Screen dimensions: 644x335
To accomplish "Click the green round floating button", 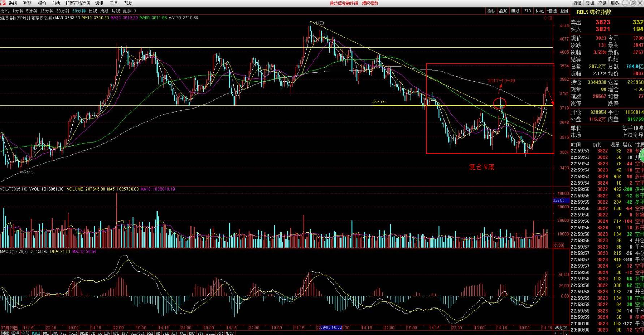I will point(641,156).
